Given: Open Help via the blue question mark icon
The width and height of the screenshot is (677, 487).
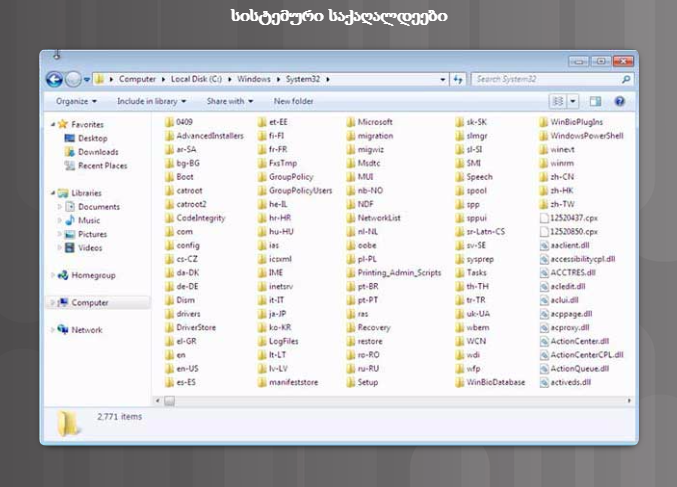Looking at the screenshot, I should 620,101.
